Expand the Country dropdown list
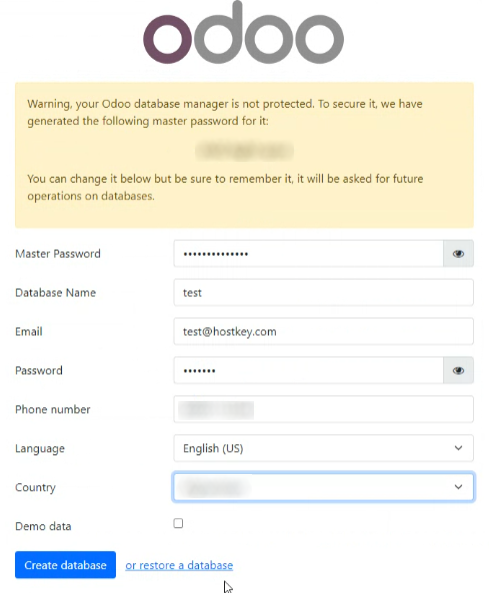This screenshot has height=593, width=489. click(x=323, y=487)
